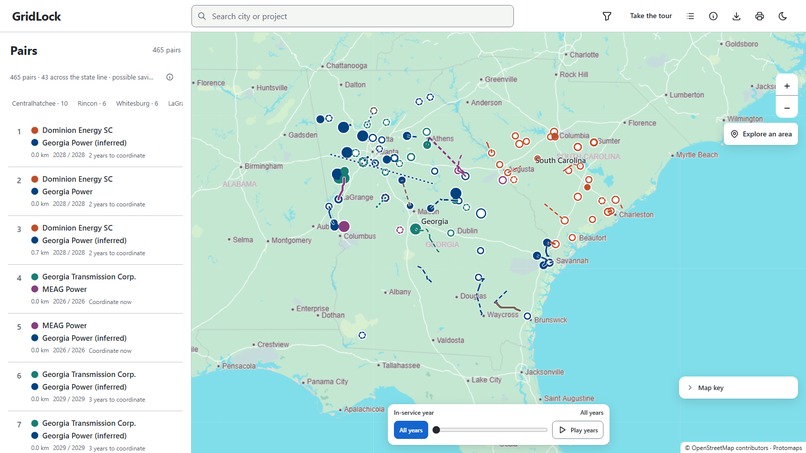Focus the Search city or project field
The image size is (806, 453).
[353, 16]
